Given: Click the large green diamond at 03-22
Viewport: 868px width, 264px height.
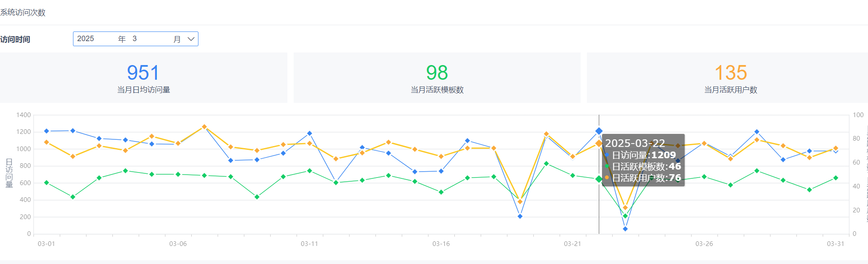Looking at the screenshot, I should point(599,179).
